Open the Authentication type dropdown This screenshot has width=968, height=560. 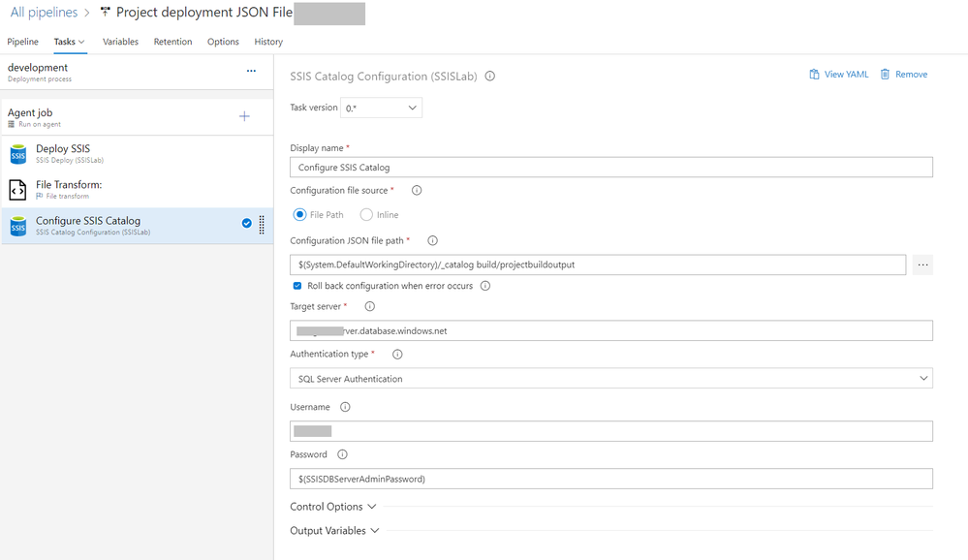[x=610, y=379]
